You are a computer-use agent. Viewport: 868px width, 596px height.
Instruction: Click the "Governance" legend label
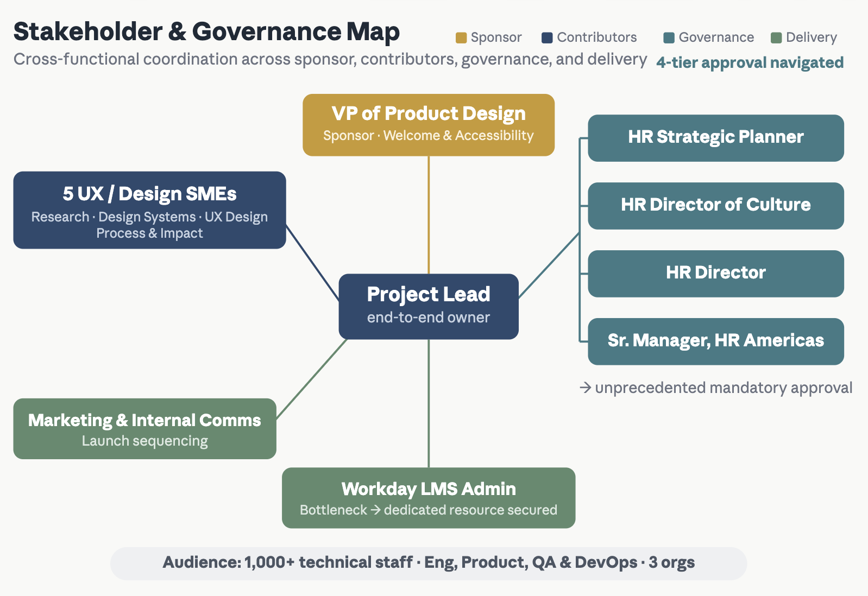716,37
